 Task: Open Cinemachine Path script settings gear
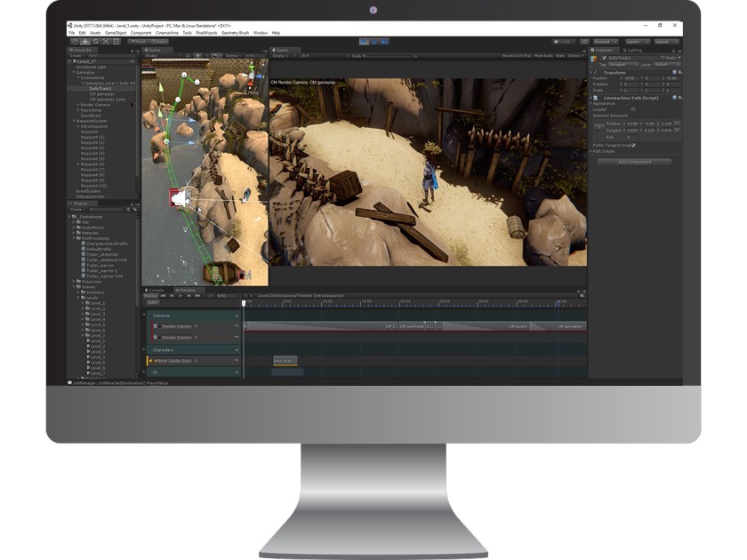point(679,98)
